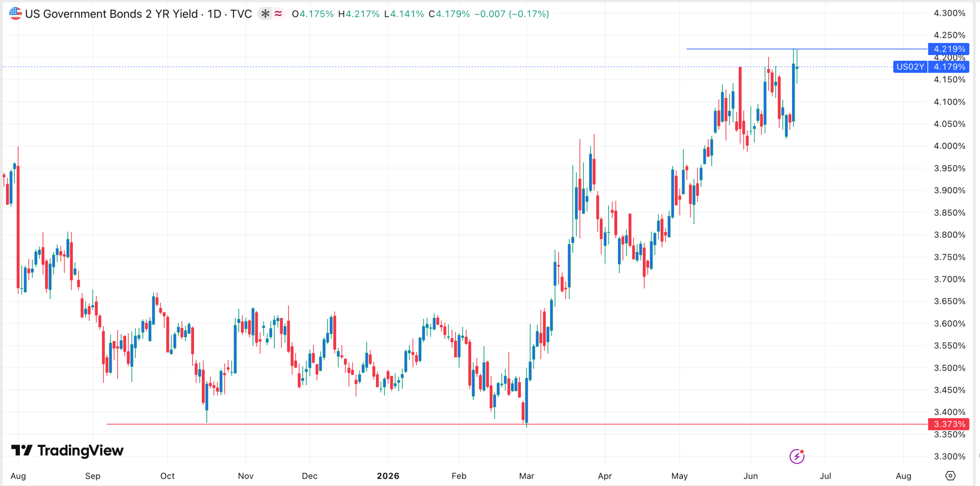Viewport: 980px width, 486px height.
Task: Click the US02Y symbol price tag
Action: [x=910, y=67]
